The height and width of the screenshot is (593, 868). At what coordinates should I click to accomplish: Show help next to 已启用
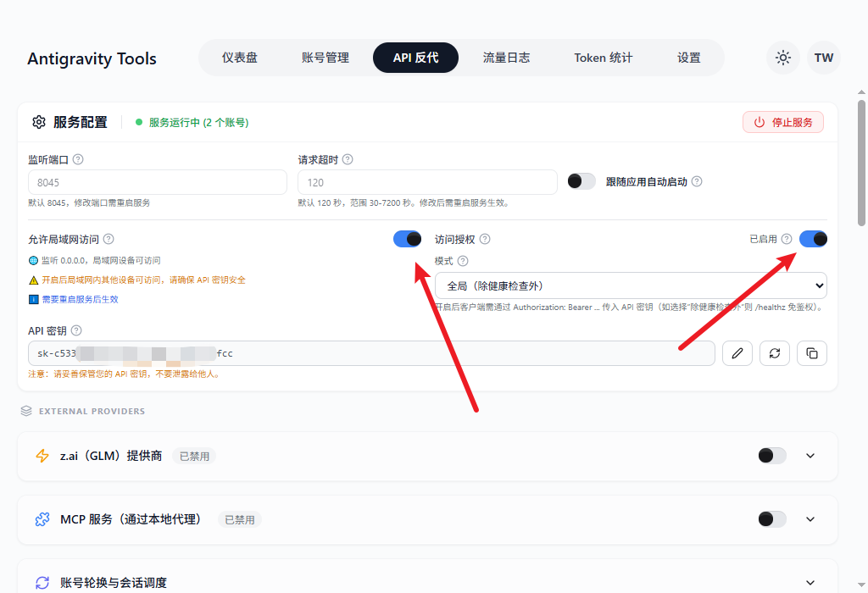point(787,239)
